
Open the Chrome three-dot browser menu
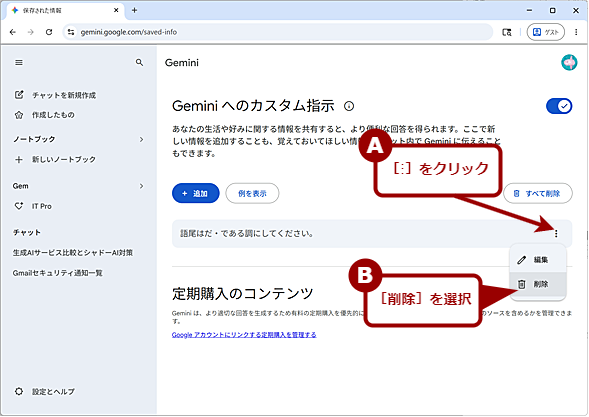[x=576, y=32]
